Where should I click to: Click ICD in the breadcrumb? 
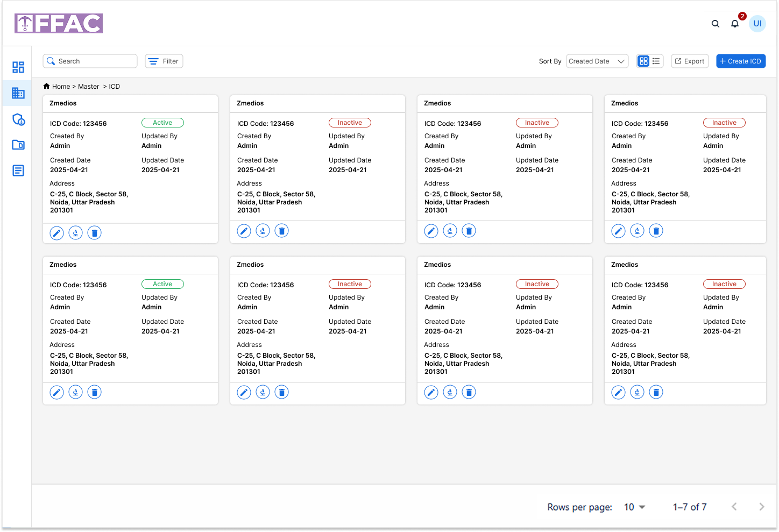[x=114, y=87]
